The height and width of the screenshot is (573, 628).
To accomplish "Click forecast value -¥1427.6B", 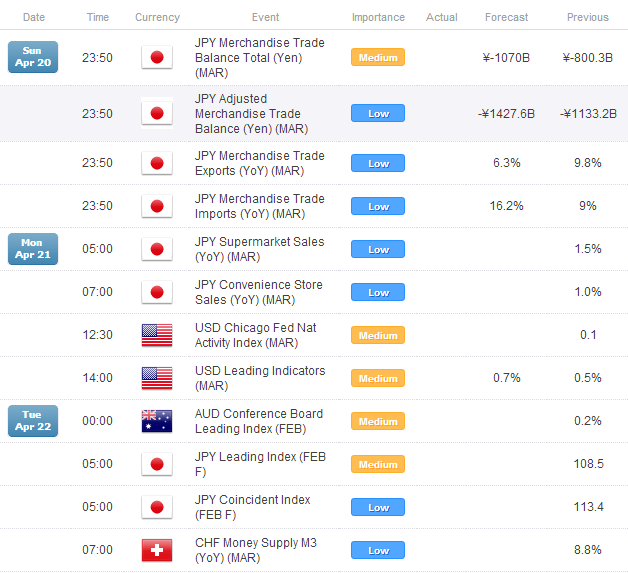I will click(x=506, y=114).
